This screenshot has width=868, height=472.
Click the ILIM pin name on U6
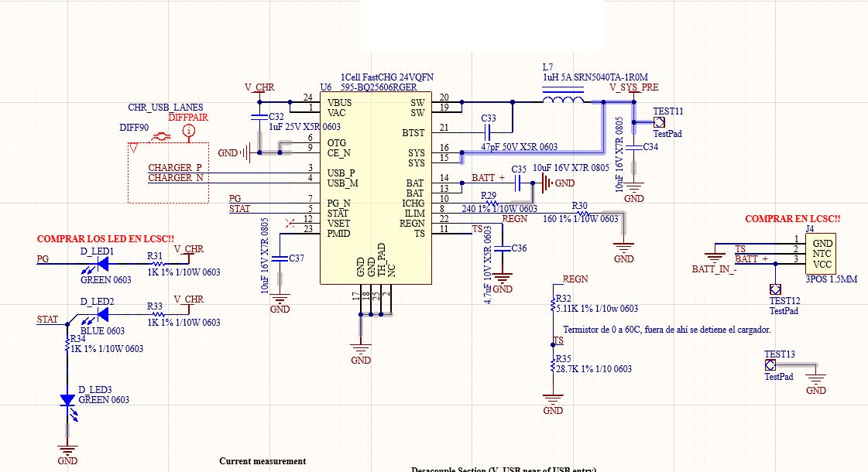click(414, 214)
